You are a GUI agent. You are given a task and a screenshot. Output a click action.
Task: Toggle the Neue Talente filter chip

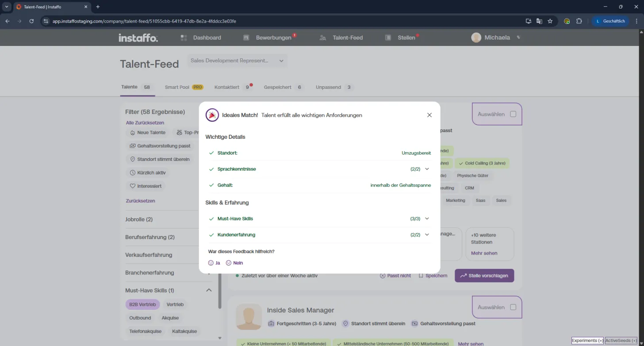tap(148, 133)
